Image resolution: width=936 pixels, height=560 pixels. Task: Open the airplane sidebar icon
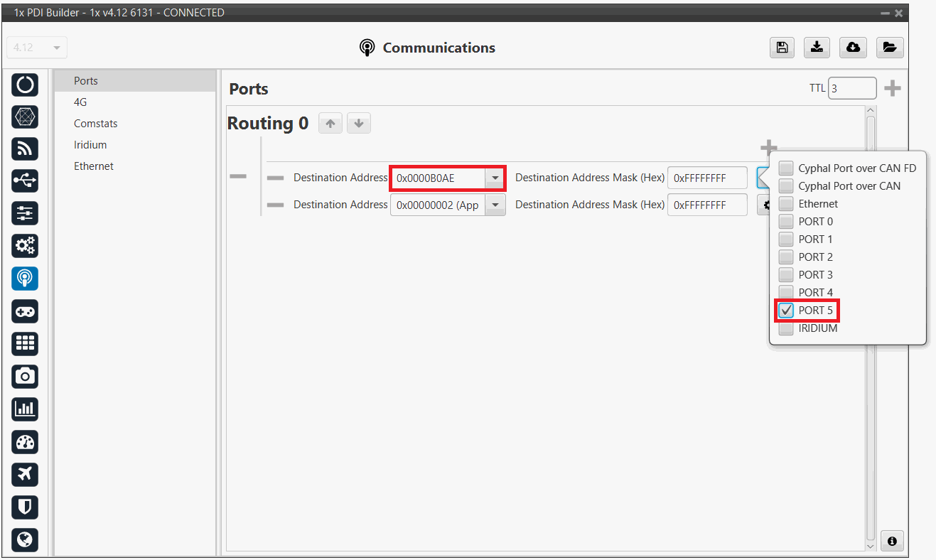(x=25, y=474)
